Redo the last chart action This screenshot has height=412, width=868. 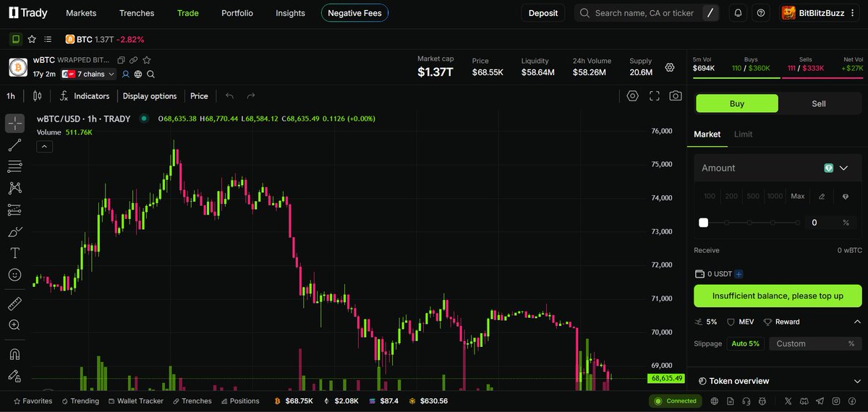pos(251,95)
